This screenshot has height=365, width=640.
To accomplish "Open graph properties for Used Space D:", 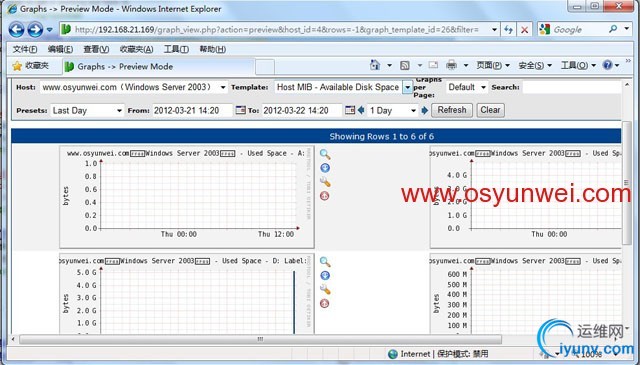I will pyautogui.click(x=325, y=289).
